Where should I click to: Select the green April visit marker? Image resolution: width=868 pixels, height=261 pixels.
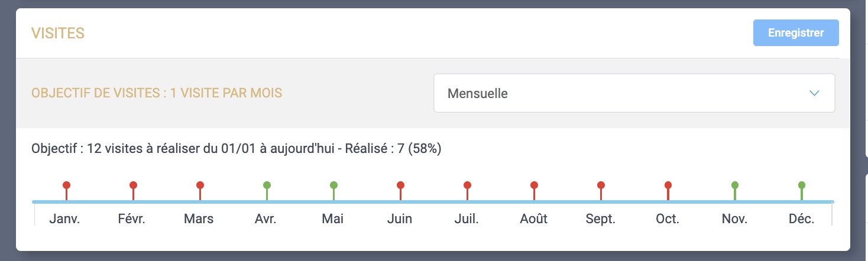[x=267, y=185]
